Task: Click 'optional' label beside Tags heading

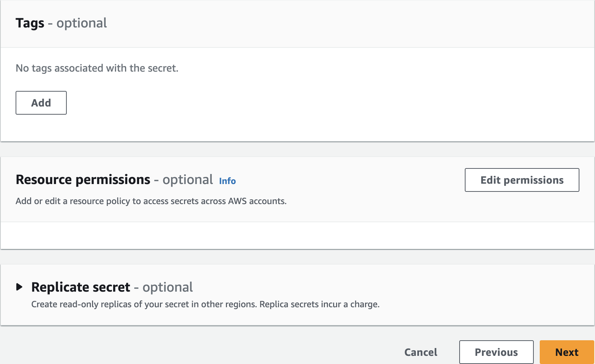Action: point(82,23)
